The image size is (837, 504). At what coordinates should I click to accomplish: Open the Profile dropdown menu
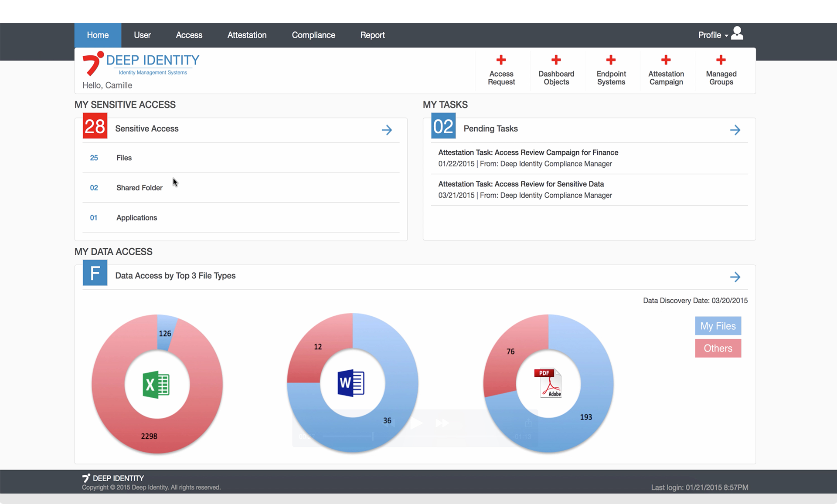click(712, 35)
